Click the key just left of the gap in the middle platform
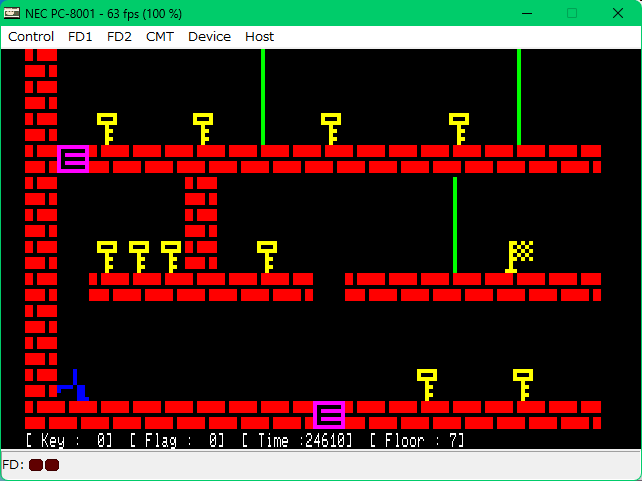The image size is (642, 481). pos(267,256)
